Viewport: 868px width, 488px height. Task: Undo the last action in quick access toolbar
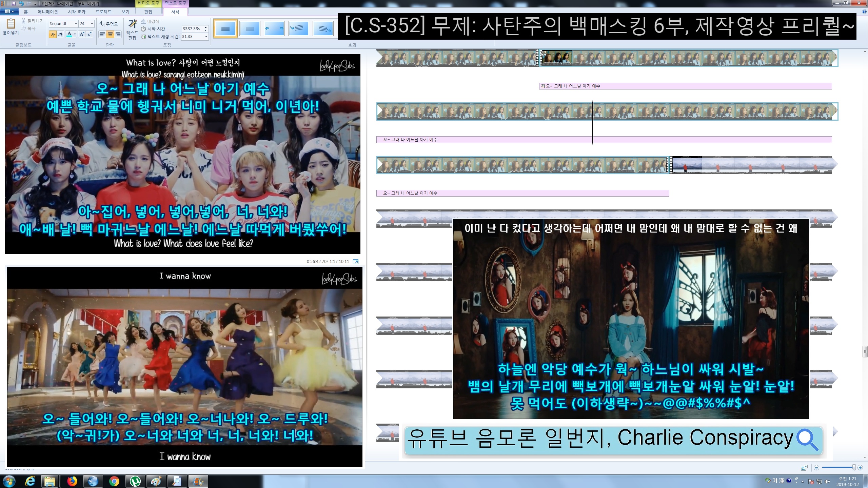[21, 3]
